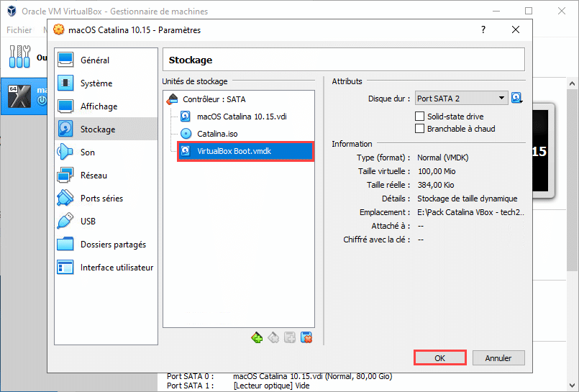Click the settings gear icon in dialog title
This screenshot has height=392, width=579.
58,29
